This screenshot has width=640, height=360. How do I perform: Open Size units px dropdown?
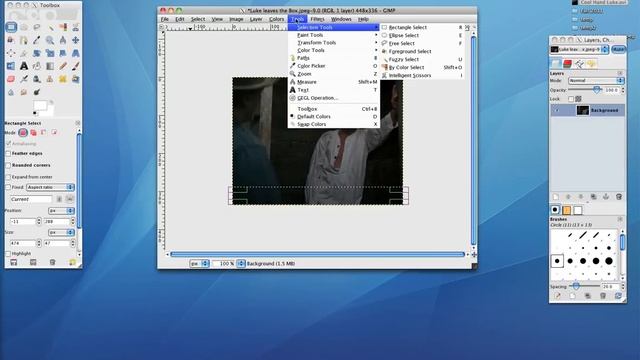pos(61,232)
